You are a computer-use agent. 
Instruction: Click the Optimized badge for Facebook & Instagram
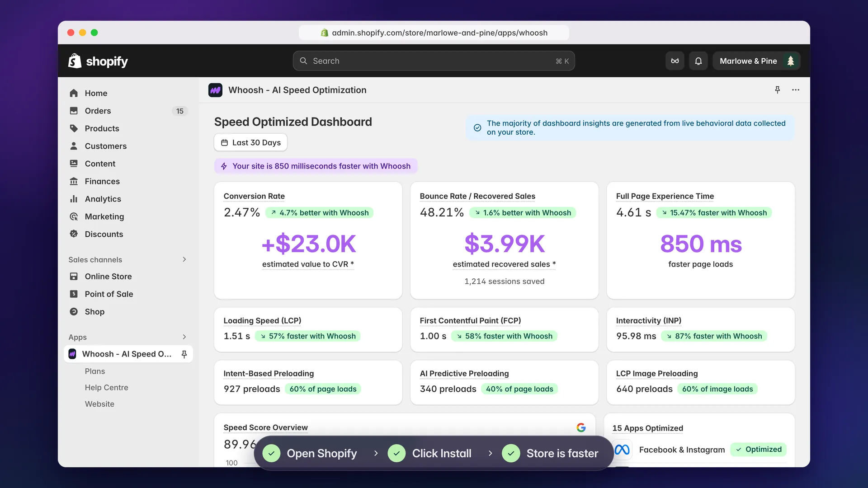click(759, 449)
